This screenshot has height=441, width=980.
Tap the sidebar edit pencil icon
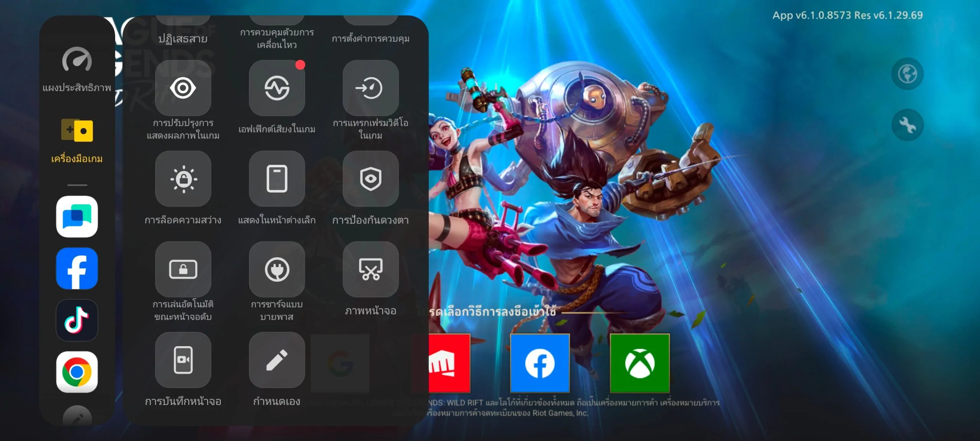(x=77, y=416)
